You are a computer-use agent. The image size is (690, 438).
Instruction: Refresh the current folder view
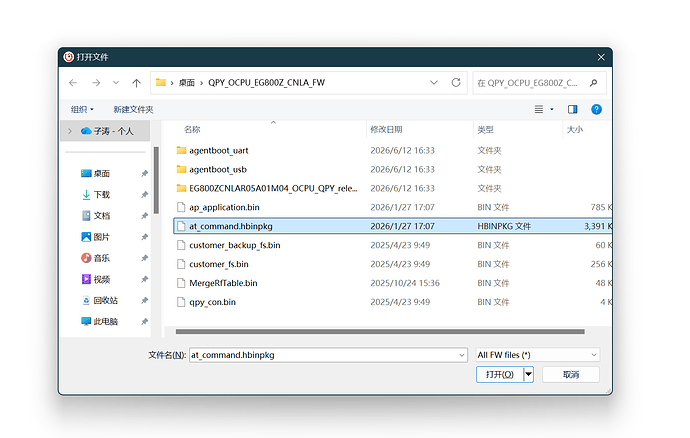(x=456, y=83)
